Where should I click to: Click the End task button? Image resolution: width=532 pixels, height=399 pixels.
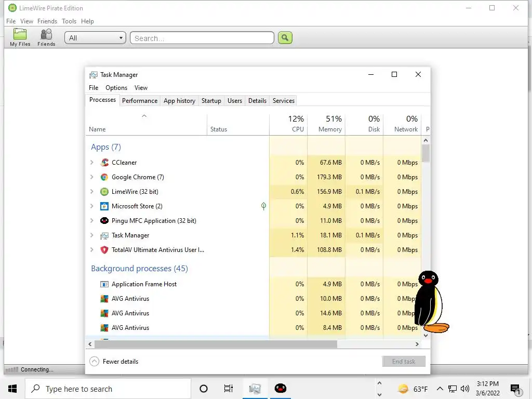[x=404, y=362]
